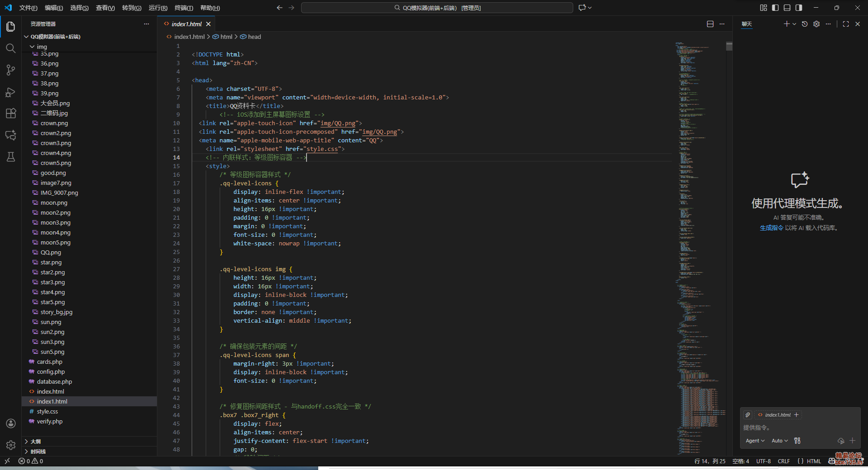
Task: Click the Manage gear icon in activity bar
Action: (x=11, y=445)
